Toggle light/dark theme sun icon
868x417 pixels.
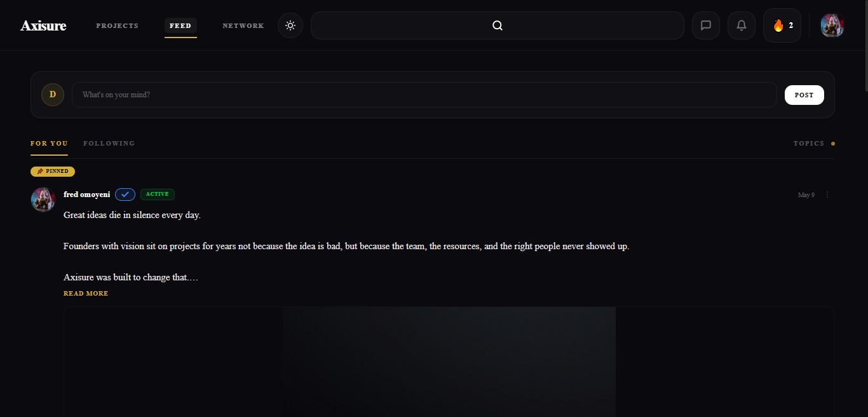(290, 25)
